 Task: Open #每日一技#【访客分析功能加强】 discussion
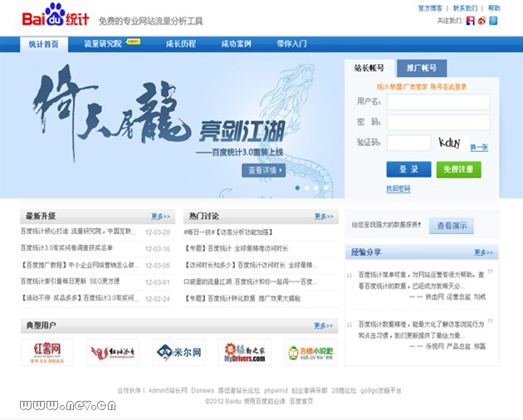coord(228,232)
